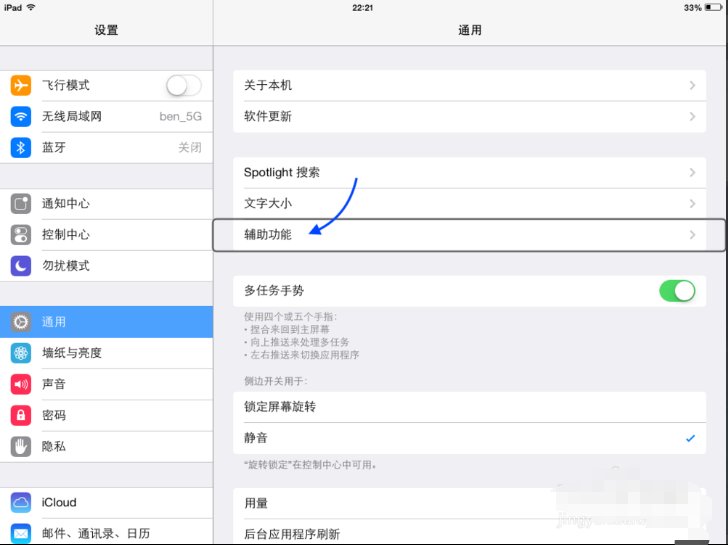
Task: Open 软件更新 page
Action: click(469, 117)
